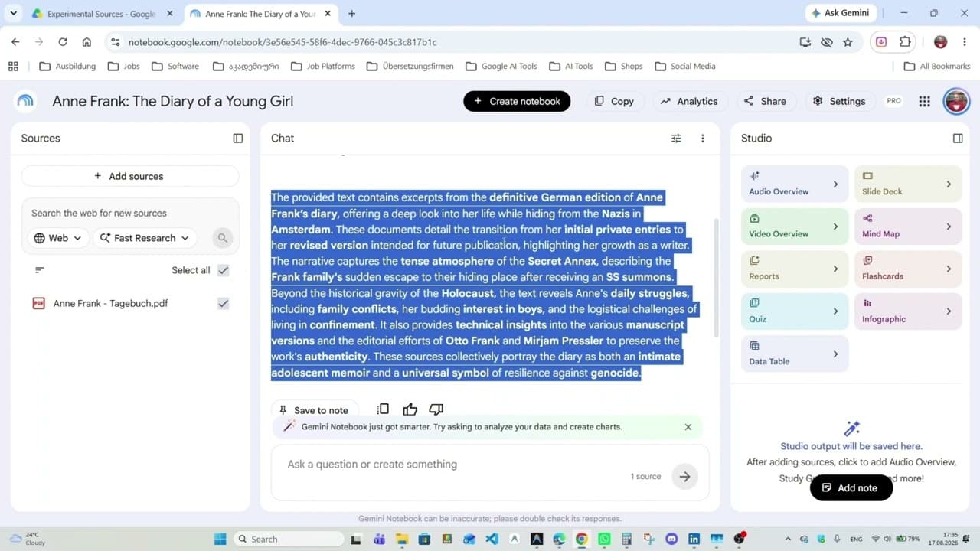Submit the question with the arrow button

pyautogui.click(x=684, y=476)
